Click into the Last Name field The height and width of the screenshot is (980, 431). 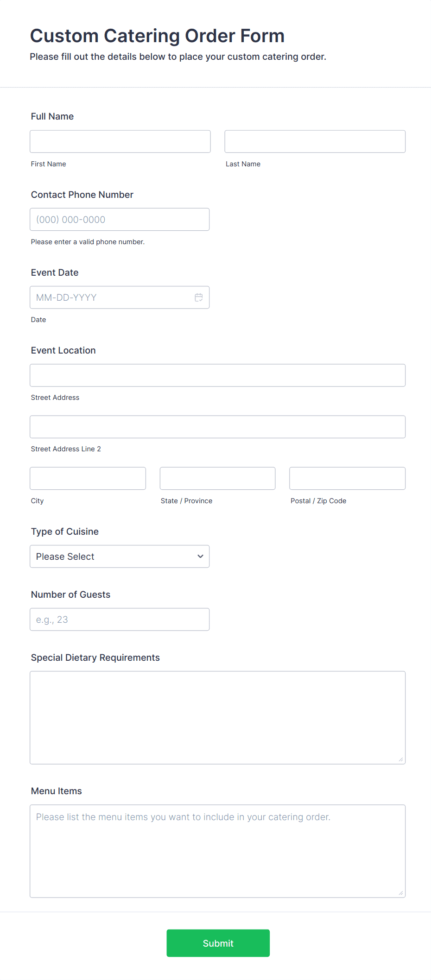pos(315,141)
